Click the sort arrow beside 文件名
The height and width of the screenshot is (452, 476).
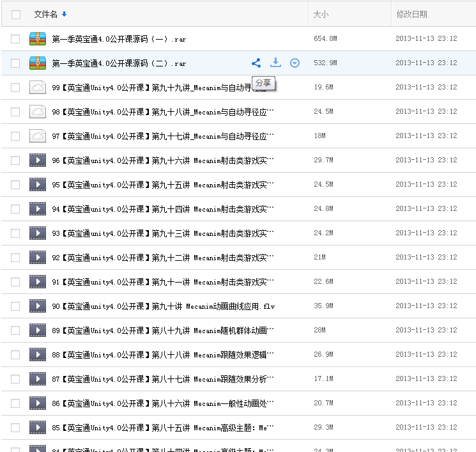(64, 14)
